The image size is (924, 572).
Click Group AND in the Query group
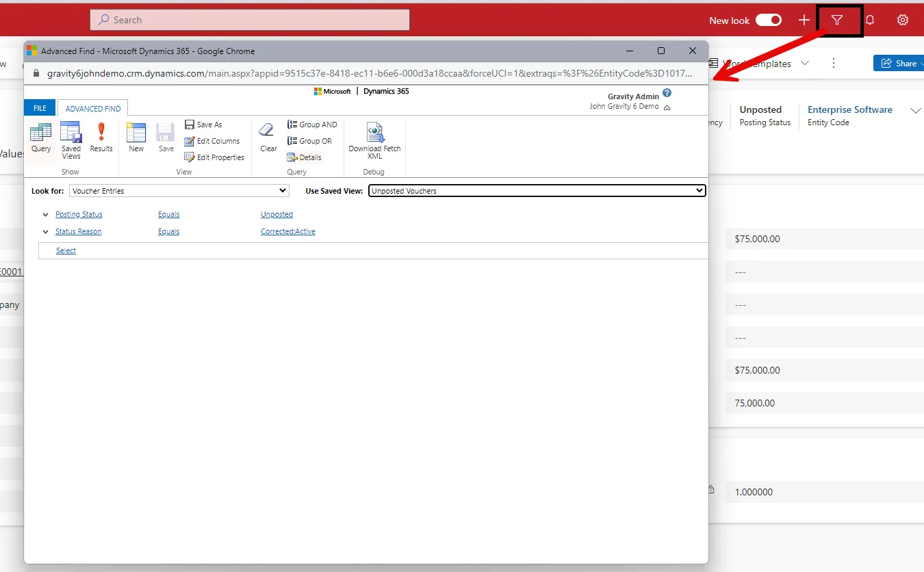coord(312,125)
